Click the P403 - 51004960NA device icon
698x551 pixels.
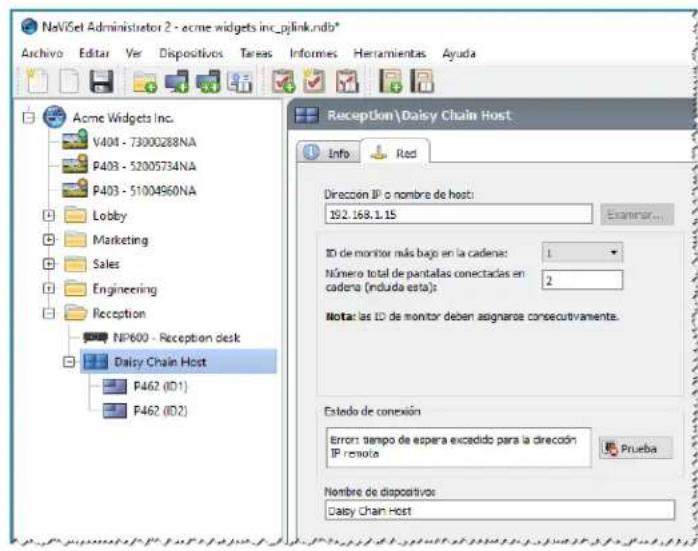click(75, 189)
